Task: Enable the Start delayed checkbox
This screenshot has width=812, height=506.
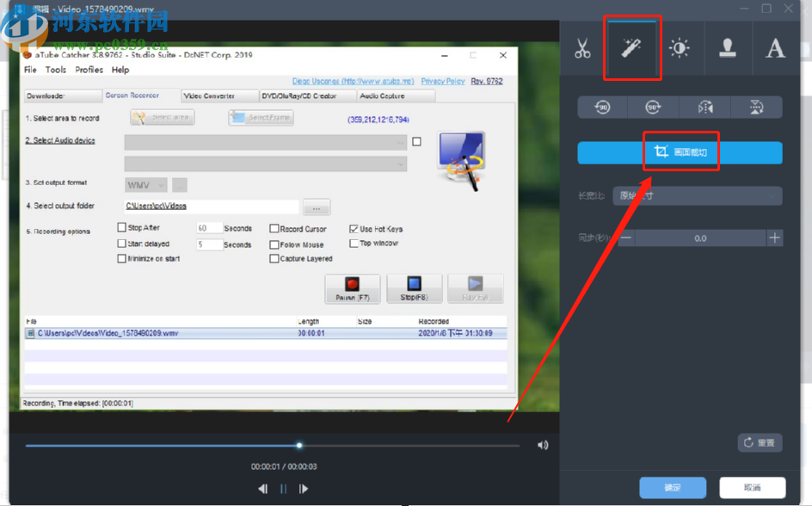Action: [121, 244]
